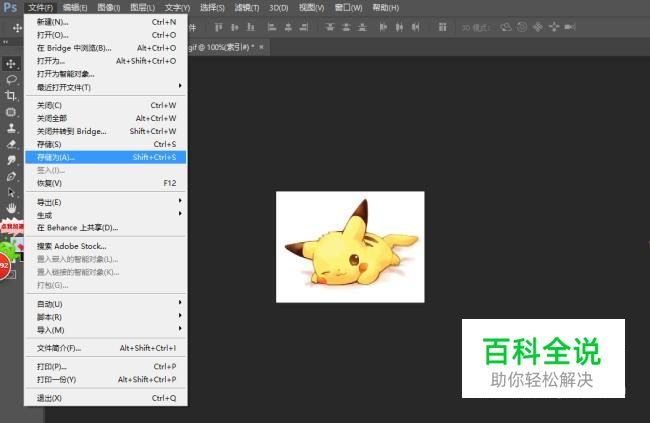
Task: Expand 最近打开文件(T) submenu arrow
Action: 180,86
